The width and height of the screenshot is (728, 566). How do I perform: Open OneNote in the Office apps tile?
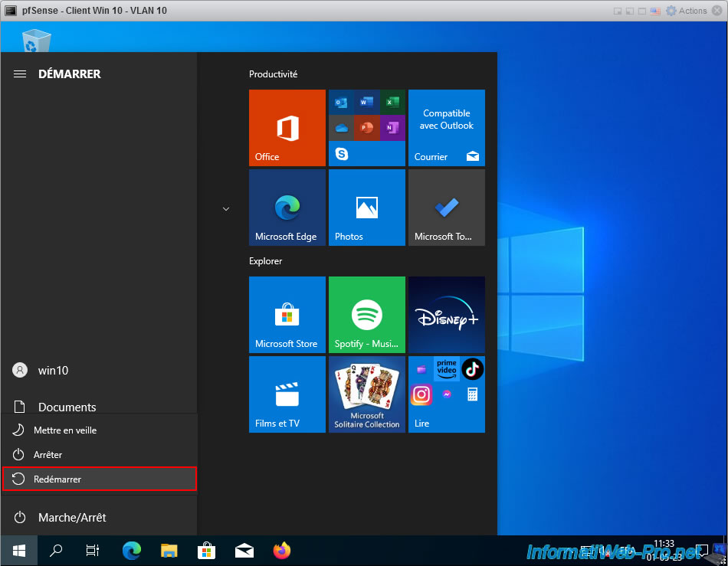pyautogui.click(x=393, y=128)
